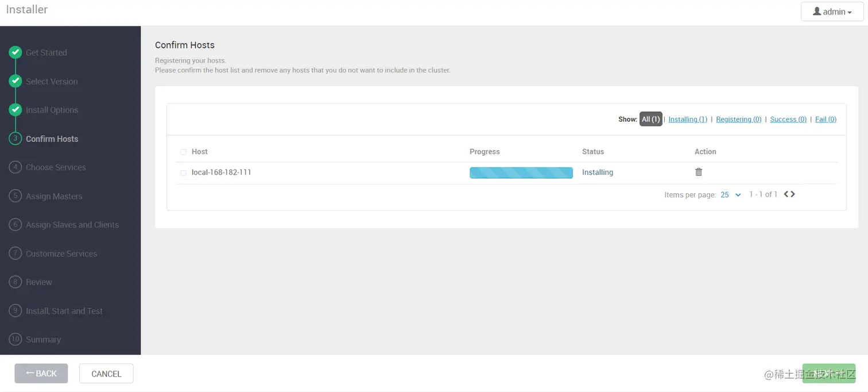Toggle the select-all Host header checkbox
The height and width of the screenshot is (392, 868).
pyautogui.click(x=183, y=152)
